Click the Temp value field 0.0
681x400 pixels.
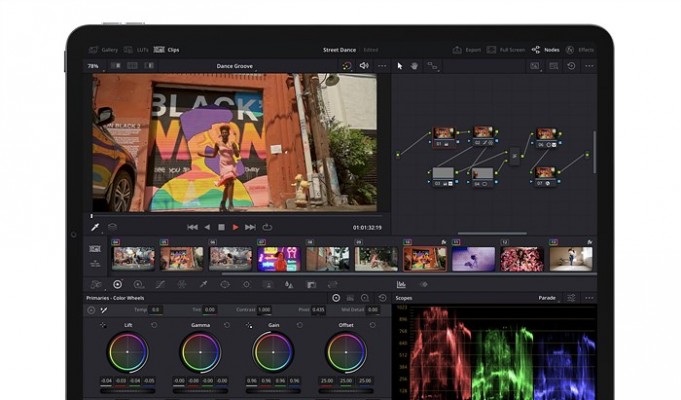155,310
